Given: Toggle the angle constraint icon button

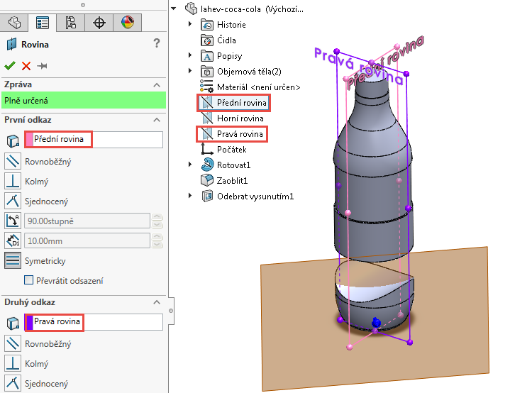Looking at the screenshot, I should [13, 221].
